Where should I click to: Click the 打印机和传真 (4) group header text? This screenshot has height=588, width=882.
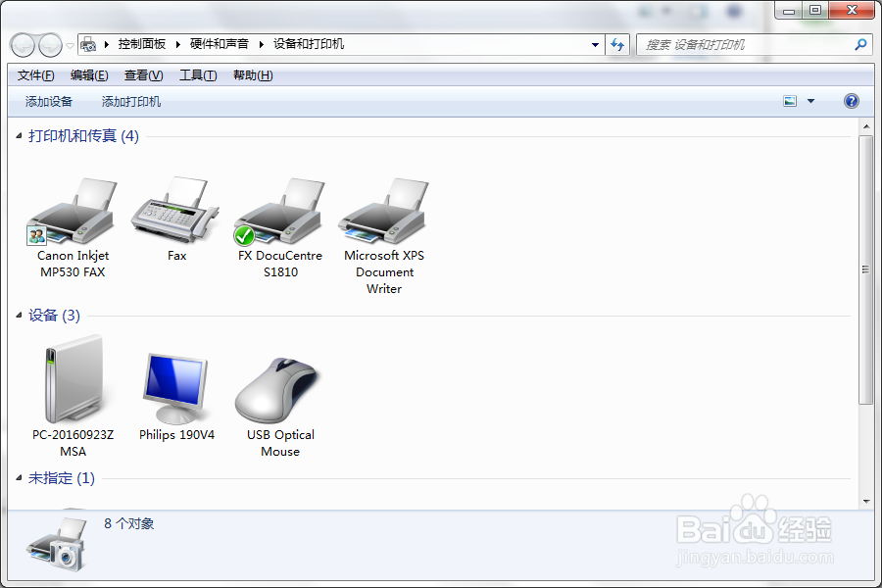84,135
